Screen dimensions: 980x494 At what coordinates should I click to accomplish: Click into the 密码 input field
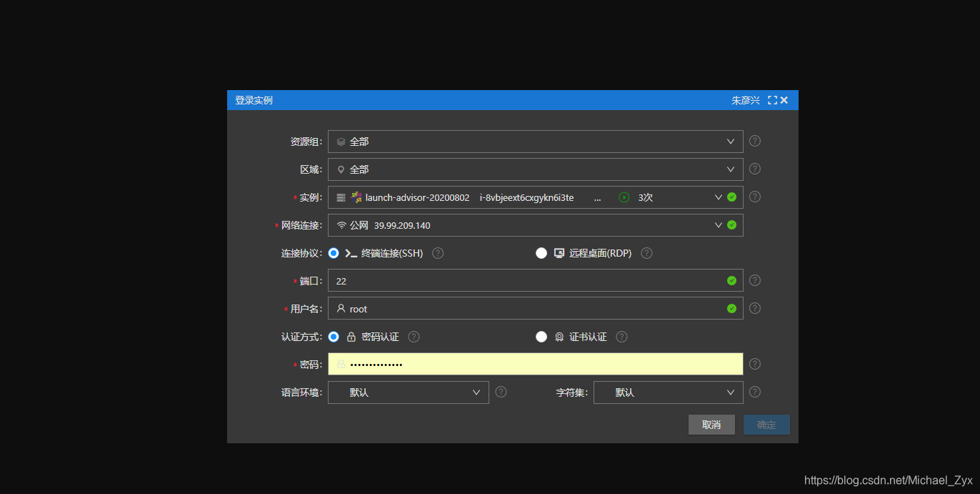[x=536, y=364]
